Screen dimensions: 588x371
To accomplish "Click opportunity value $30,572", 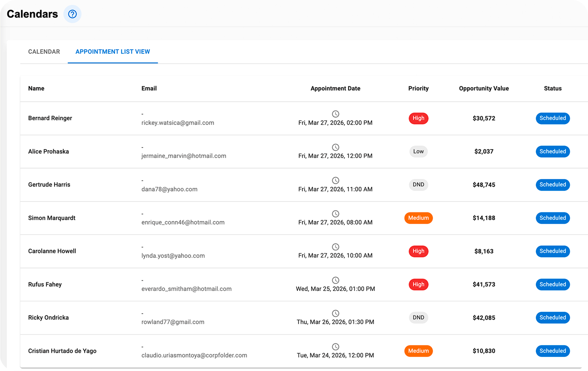I will [484, 118].
